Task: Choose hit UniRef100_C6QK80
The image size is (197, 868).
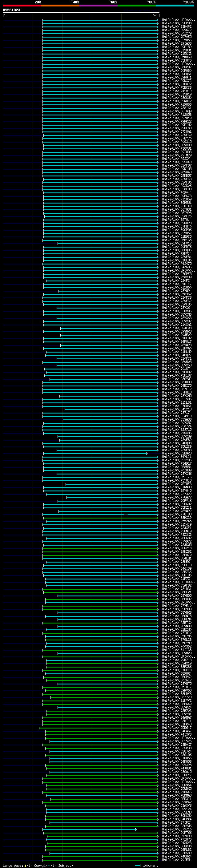Action: [177, 846]
